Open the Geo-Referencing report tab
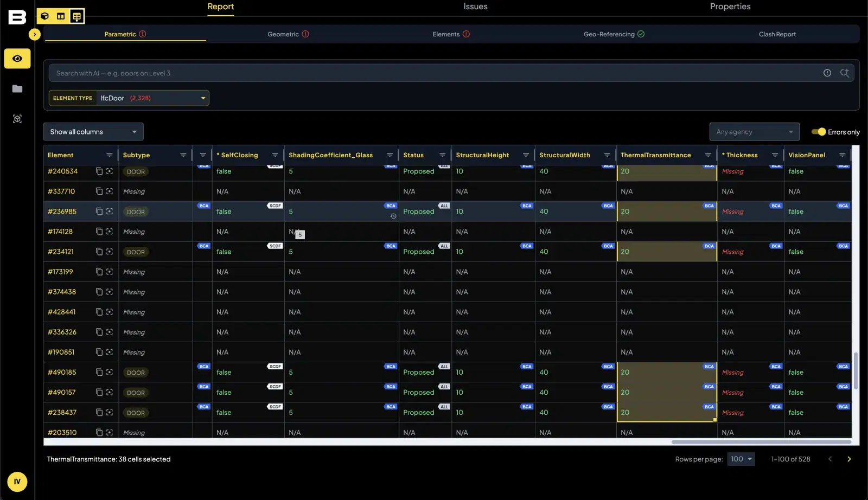Viewport: 868px width, 500px height. point(614,34)
